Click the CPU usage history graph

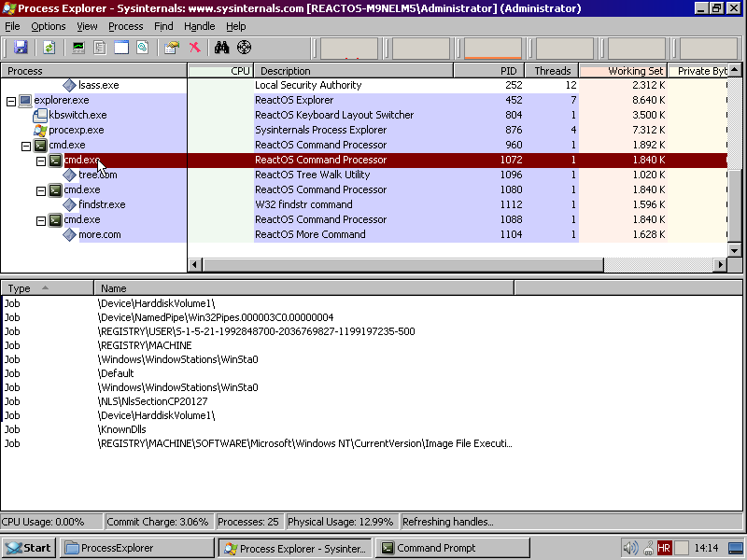pos(349,49)
